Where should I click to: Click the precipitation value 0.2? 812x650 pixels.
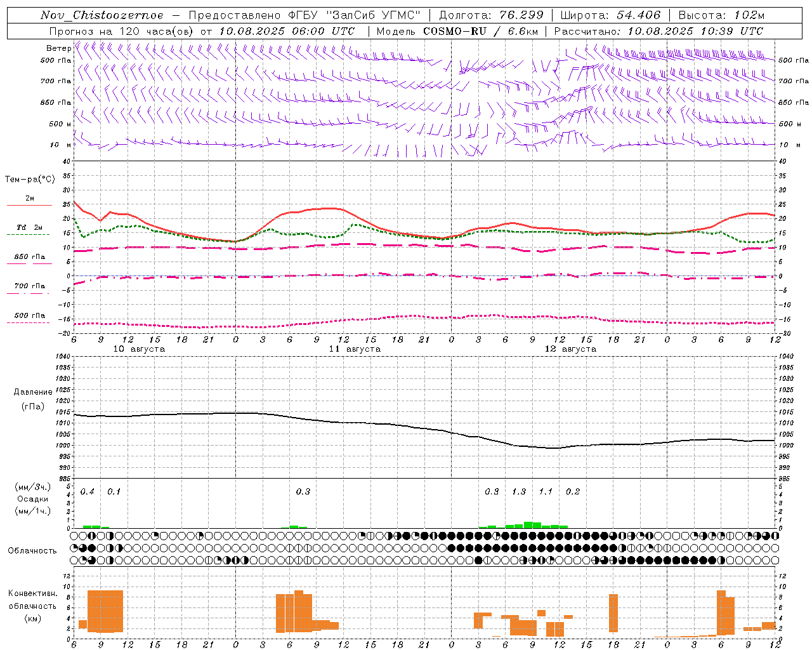pos(573,491)
